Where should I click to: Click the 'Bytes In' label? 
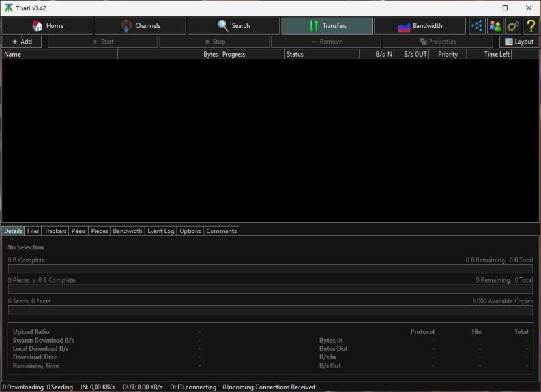[331, 341]
